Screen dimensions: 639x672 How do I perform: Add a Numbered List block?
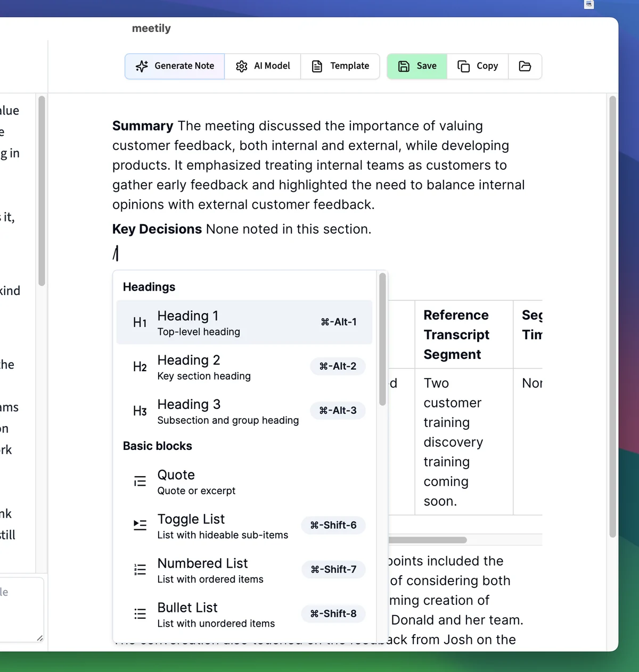[244, 570]
